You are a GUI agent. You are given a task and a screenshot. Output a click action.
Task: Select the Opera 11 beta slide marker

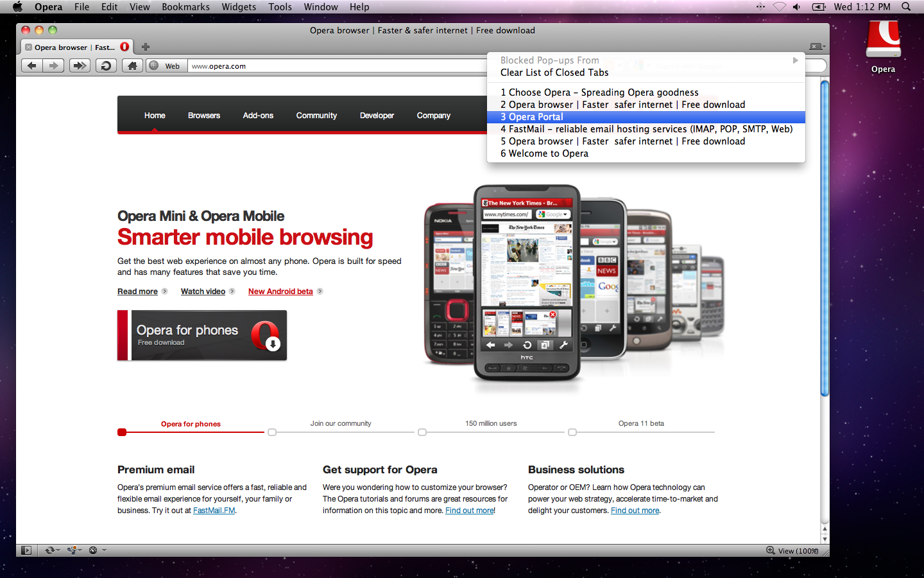572,432
